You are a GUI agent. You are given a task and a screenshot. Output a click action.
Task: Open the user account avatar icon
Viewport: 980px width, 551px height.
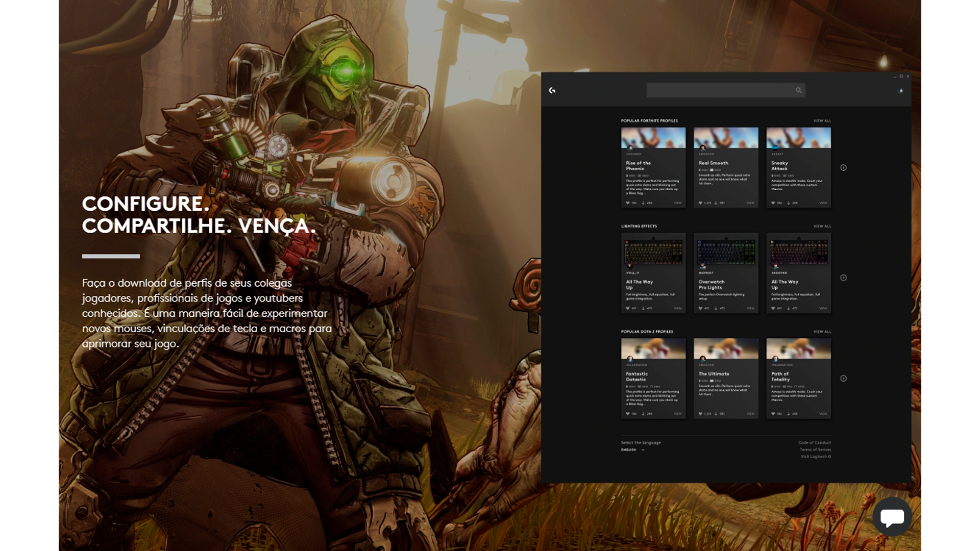[901, 91]
